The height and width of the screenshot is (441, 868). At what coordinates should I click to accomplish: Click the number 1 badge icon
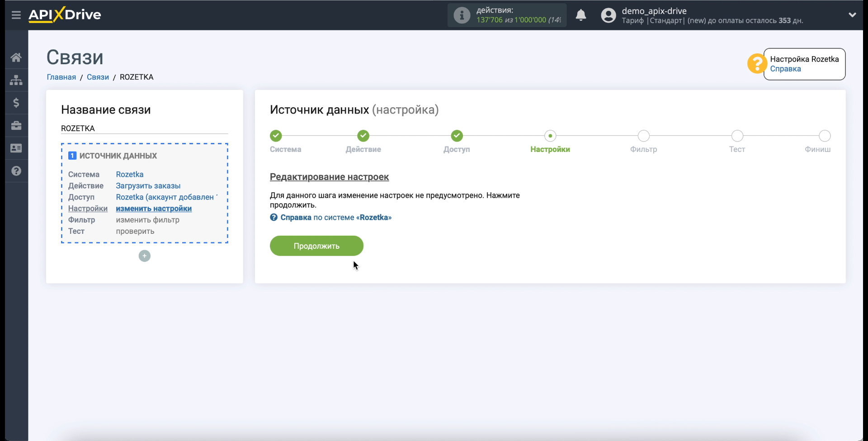(x=72, y=156)
